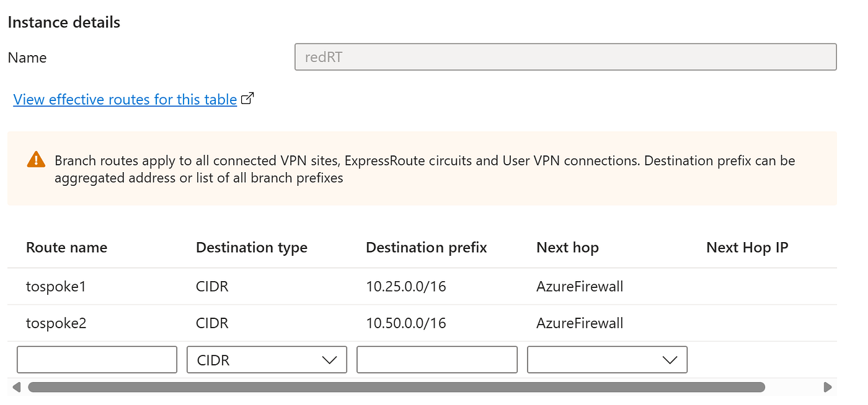The image size is (868, 405).
Task: Click the left scrollbar arrow
Action: tap(17, 387)
